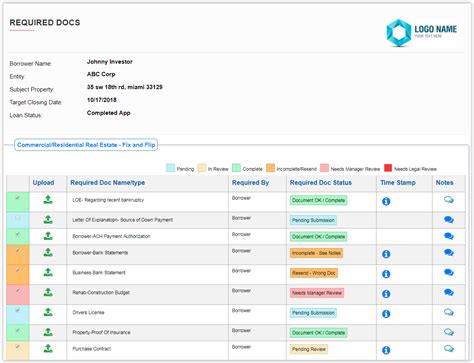The height and width of the screenshot is (363, 474).
Task: Click Document OK / Complete status for Borrower-ACH row
Action: (x=318, y=237)
